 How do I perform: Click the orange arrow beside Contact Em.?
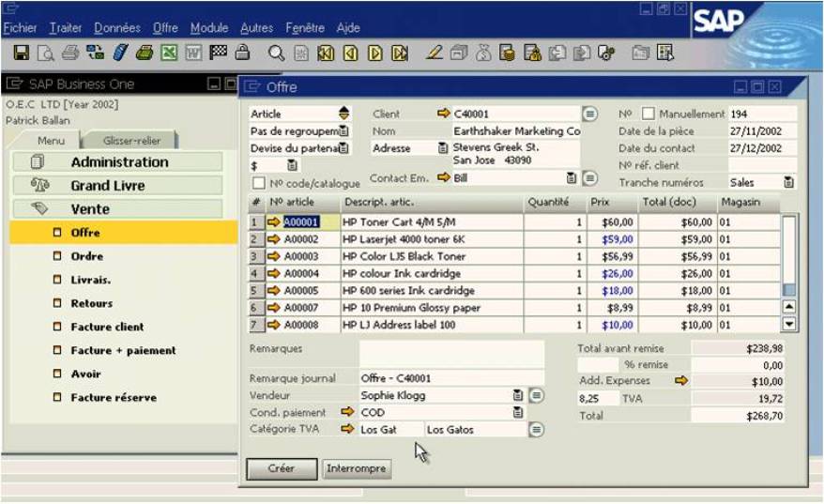click(444, 177)
